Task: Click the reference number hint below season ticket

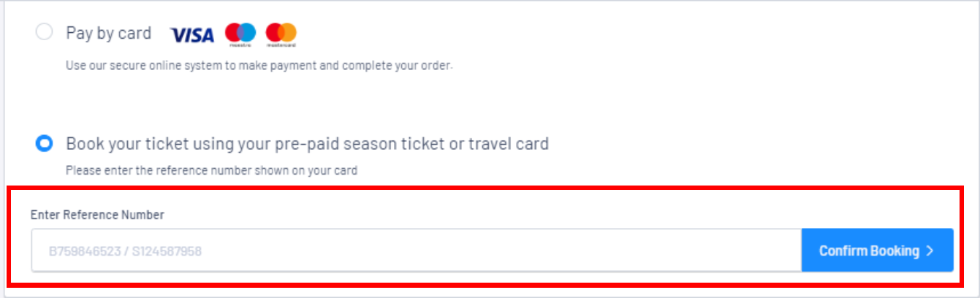Action: 211,171
